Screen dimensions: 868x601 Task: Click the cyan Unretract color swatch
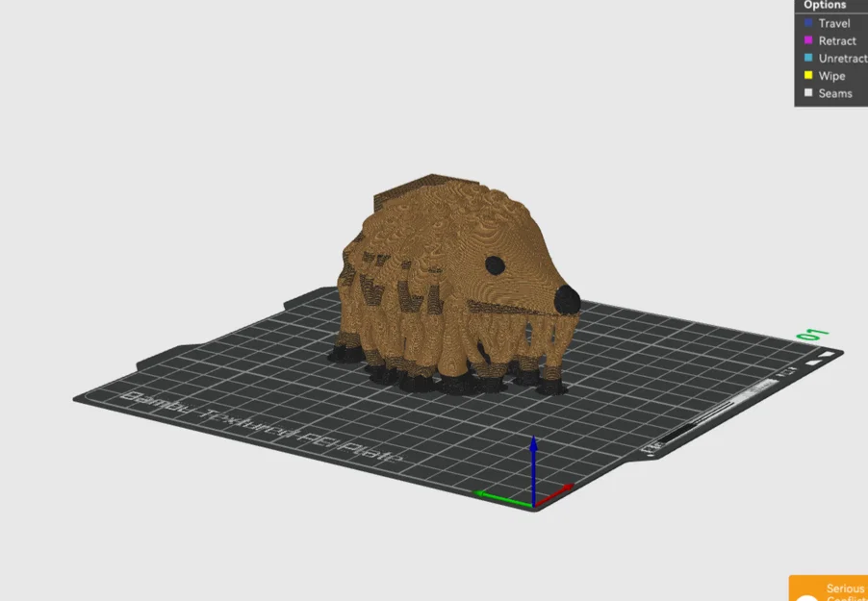click(x=808, y=58)
